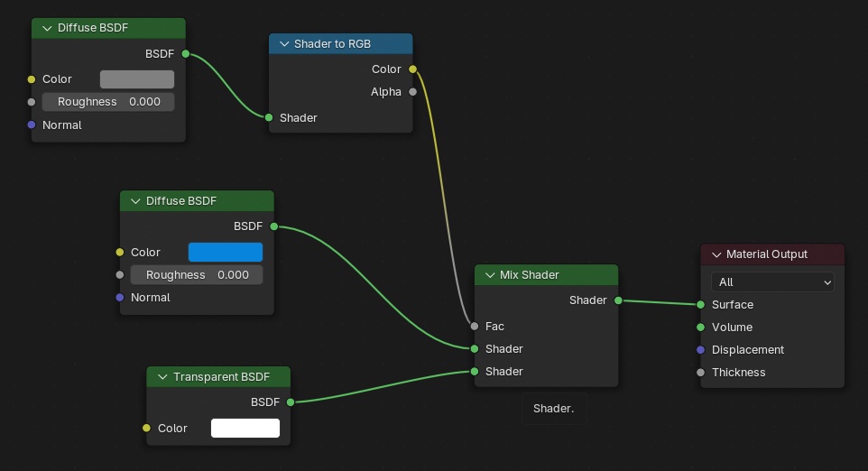Click Shader to RGB Alpha output socket
The height and width of the screenshot is (471, 868).
coord(412,92)
